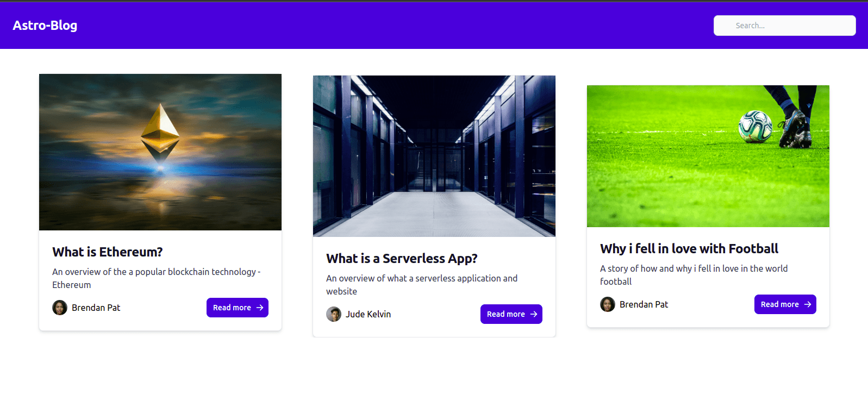
Task: Select author name Brendan Pat under Football post
Action: 644,304
